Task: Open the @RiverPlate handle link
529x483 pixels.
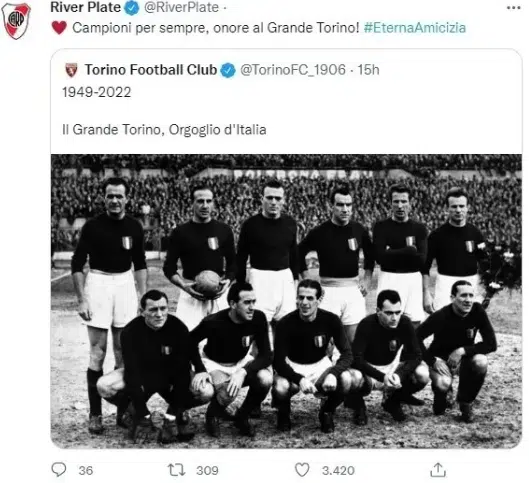Action: (x=182, y=8)
